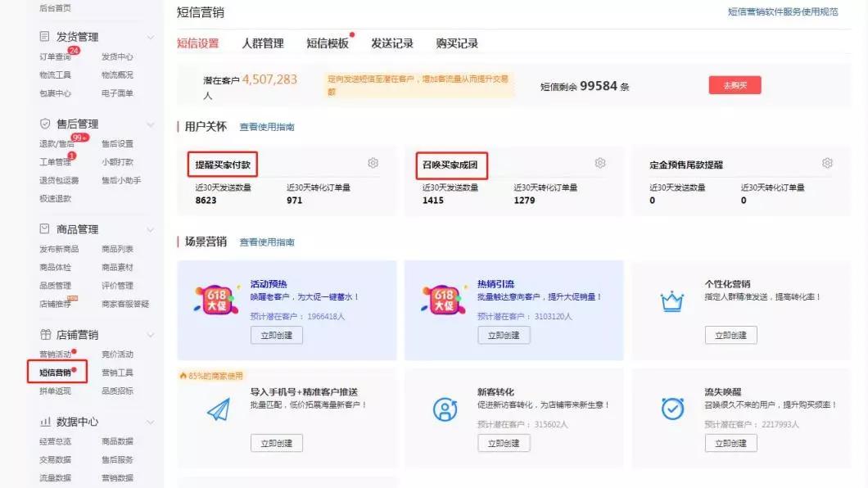Click the user icon for 新客转化

pyautogui.click(x=445, y=409)
